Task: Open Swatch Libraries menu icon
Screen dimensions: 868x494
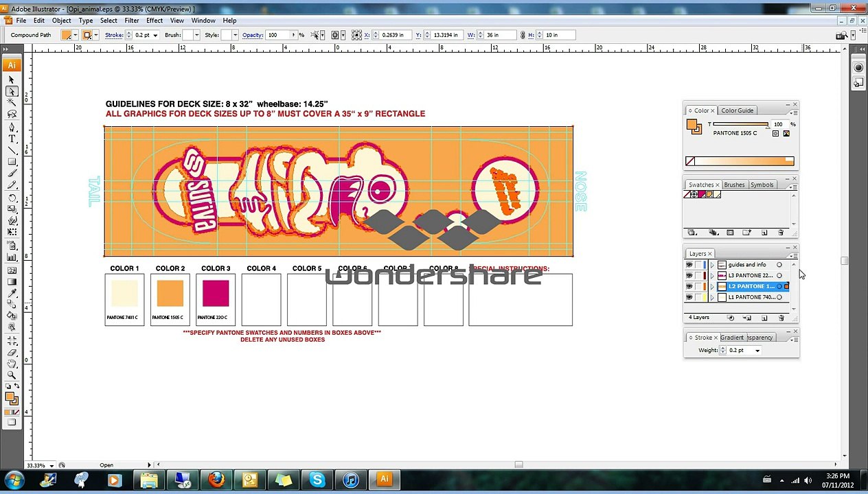Action: coord(693,233)
